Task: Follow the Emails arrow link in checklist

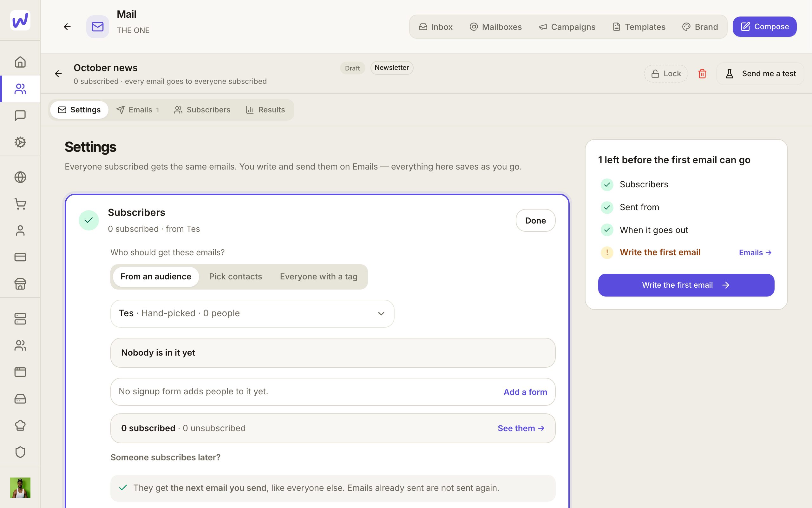Action: (x=755, y=253)
